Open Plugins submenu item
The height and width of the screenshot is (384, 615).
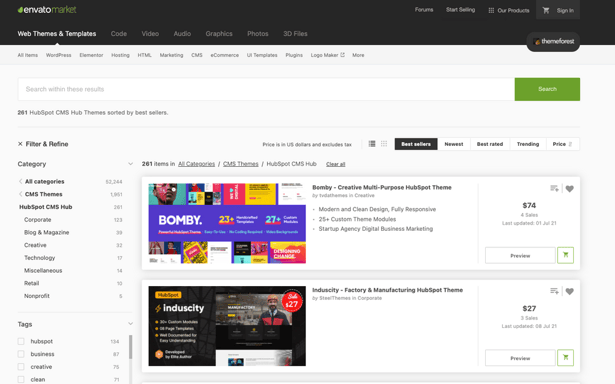(x=294, y=55)
